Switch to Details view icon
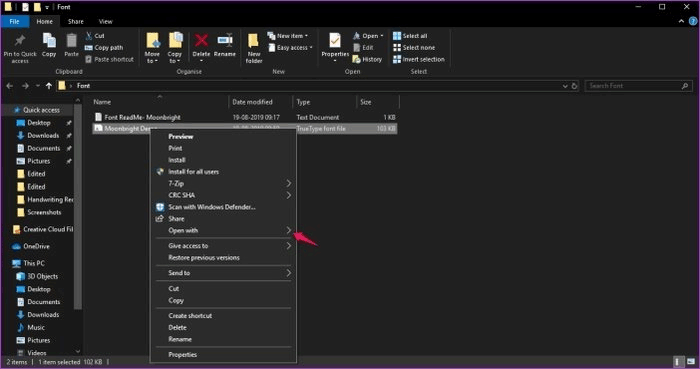Viewport: 700px width, 369px height. click(678, 361)
